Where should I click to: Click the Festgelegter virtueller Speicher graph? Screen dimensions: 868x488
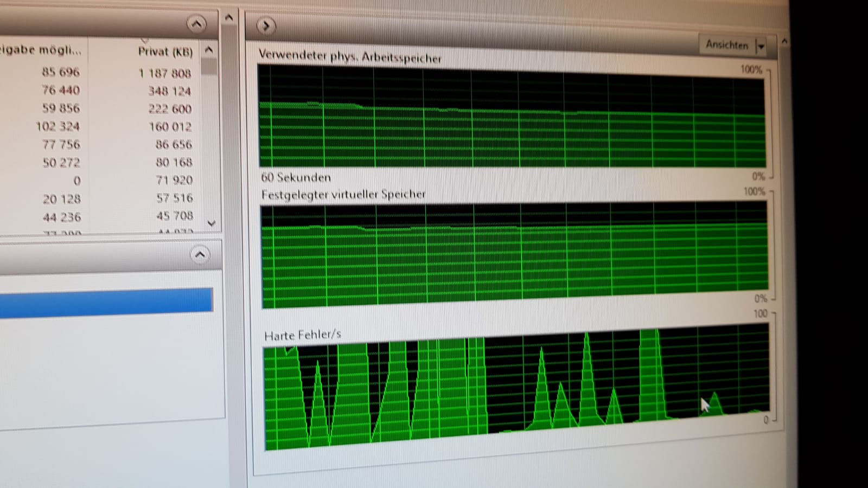click(514, 254)
